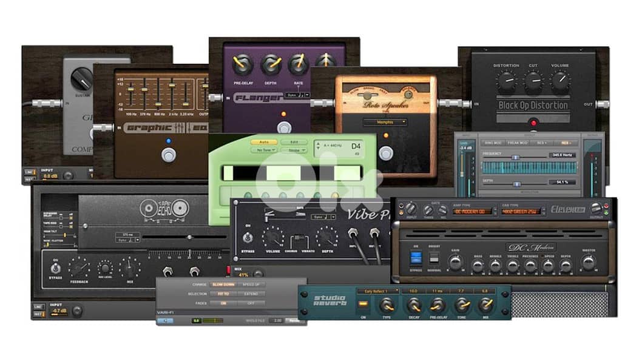
Task: Select Extend in Vari-Fi Selection
Action: (x=251, y=294)
